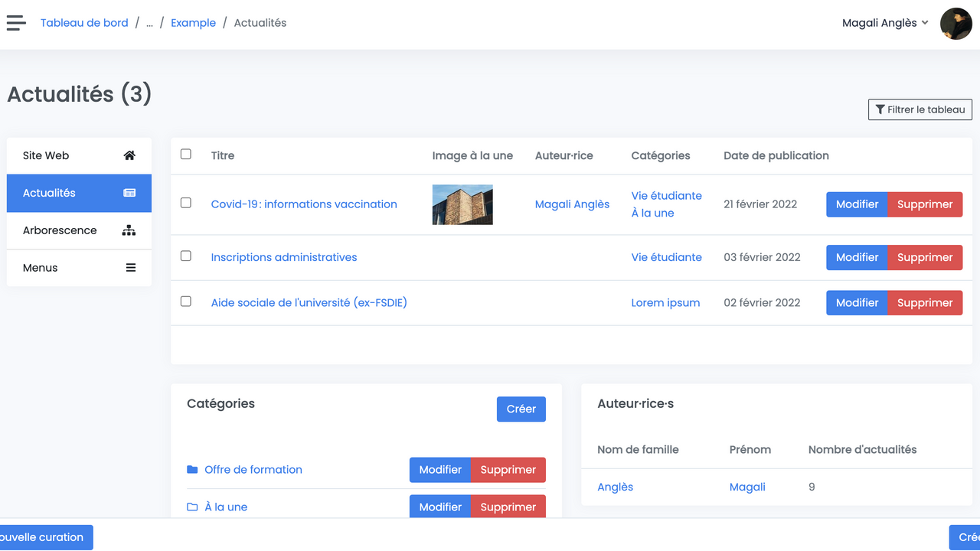Check the Covid-19 informations vaccination row
The image size is (980, 551).
click(186, 204)
